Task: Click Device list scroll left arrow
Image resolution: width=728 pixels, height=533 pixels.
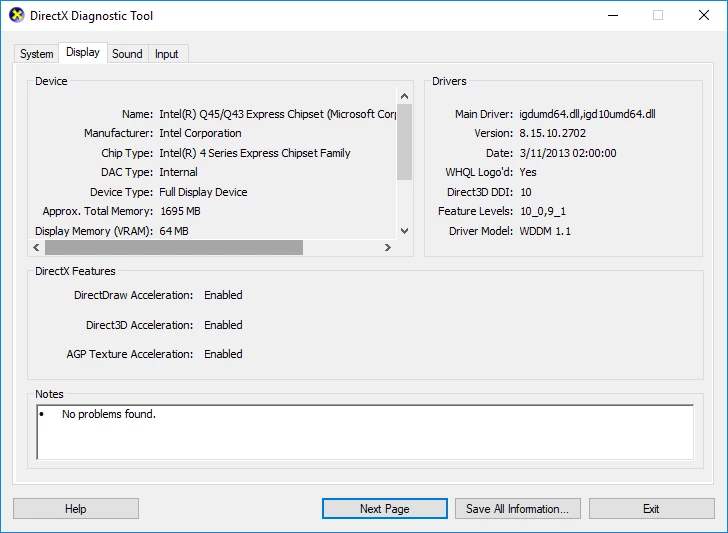Action: (x=36, y=247)
